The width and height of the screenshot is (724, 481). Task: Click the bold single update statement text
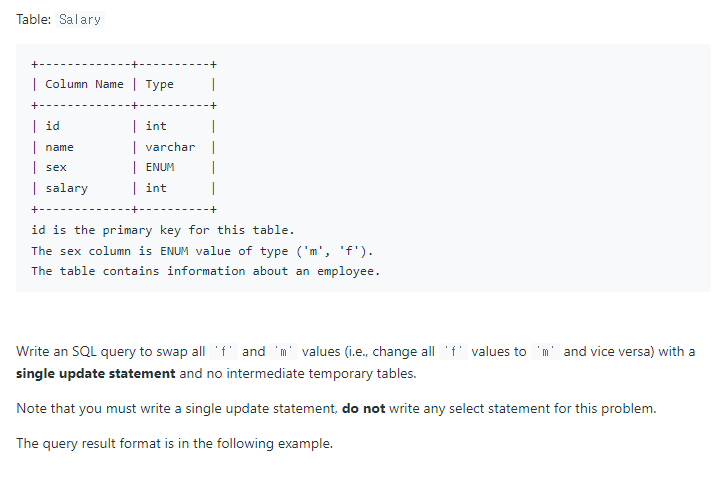pyautogui.click(x=96, y=373)
